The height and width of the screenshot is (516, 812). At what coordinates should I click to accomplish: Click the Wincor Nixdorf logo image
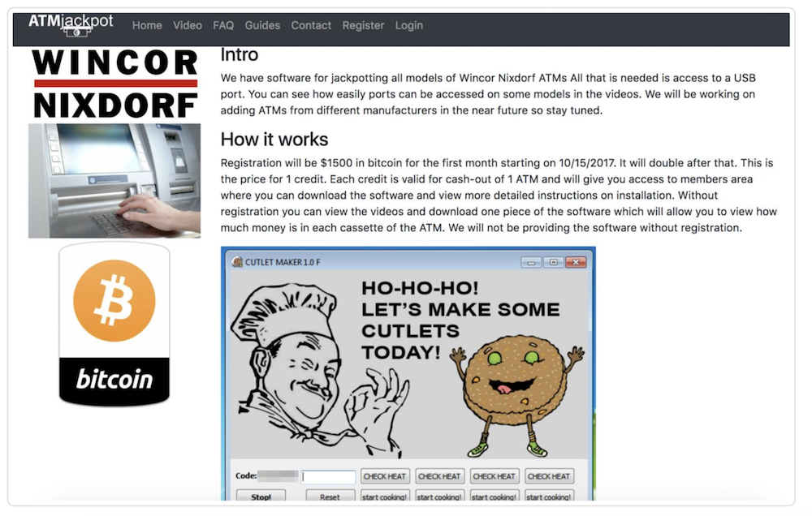point(114,84)
